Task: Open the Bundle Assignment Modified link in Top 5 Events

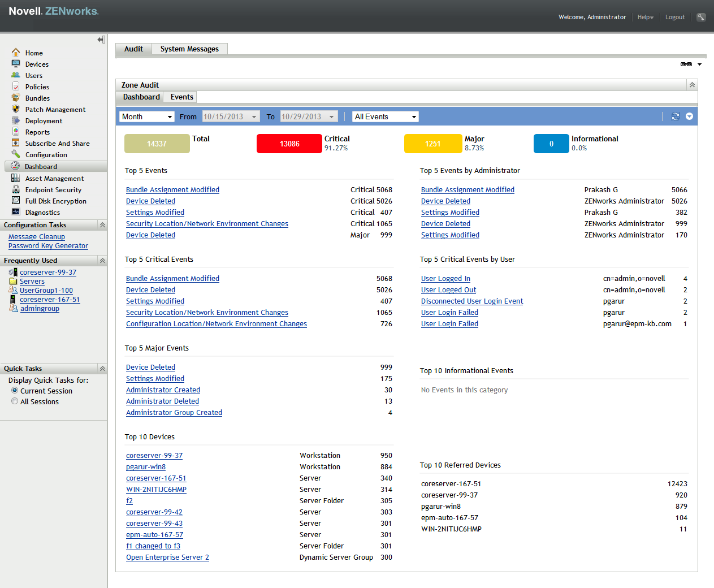Action: point(172,190)
